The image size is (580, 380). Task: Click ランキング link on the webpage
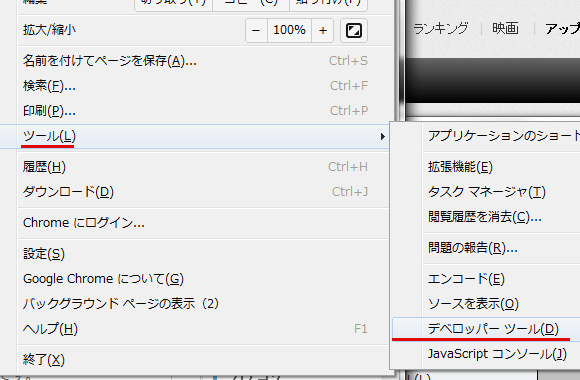point(441,28)
